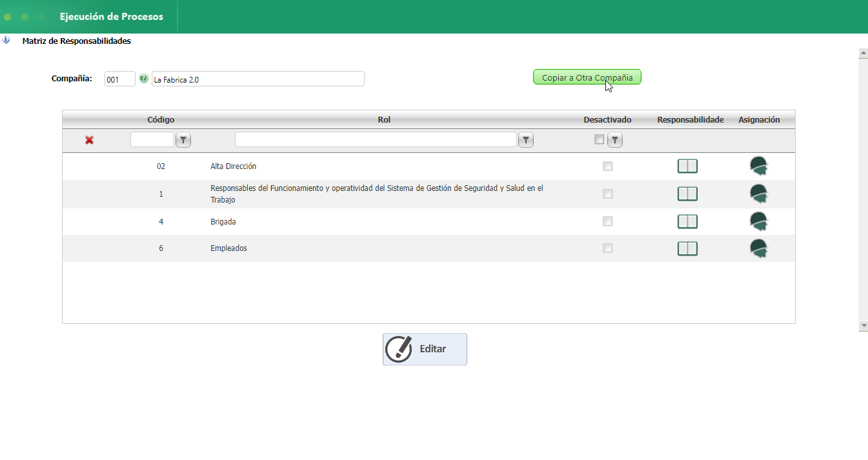Click the Responsabilidade column header
This screenshot has height=460, width=868.
[691, 120]
